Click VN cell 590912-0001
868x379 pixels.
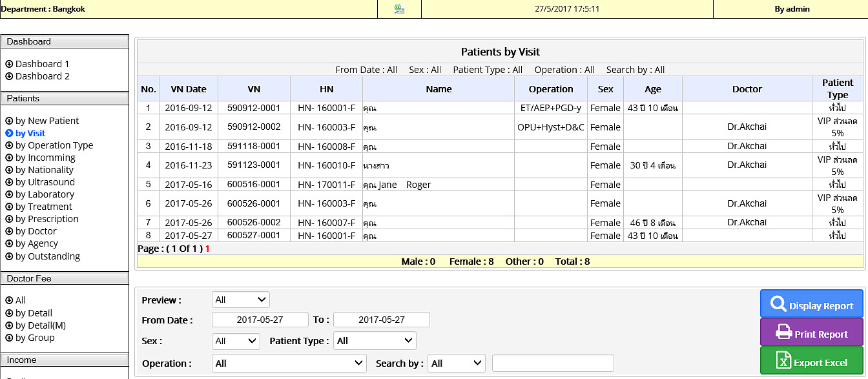click(x=254, y=108)
